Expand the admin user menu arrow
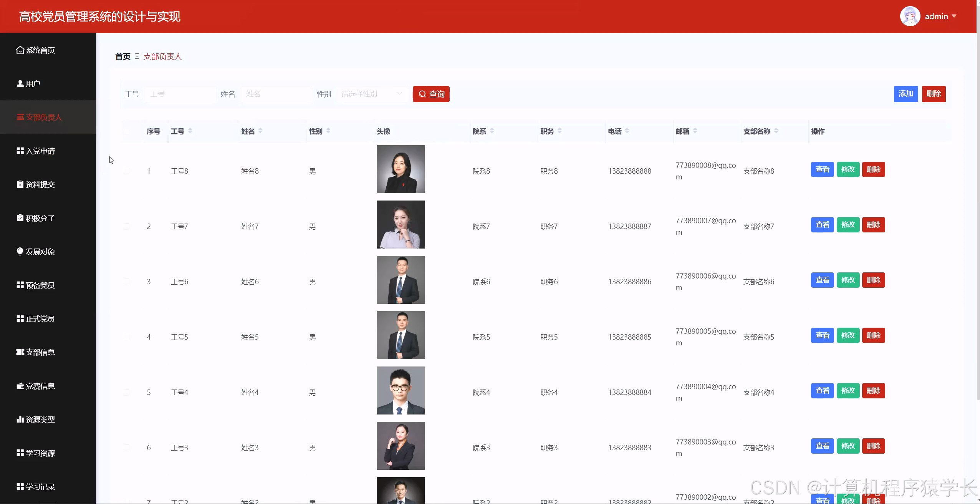980x504 pixels. click(x=954, y=17)
